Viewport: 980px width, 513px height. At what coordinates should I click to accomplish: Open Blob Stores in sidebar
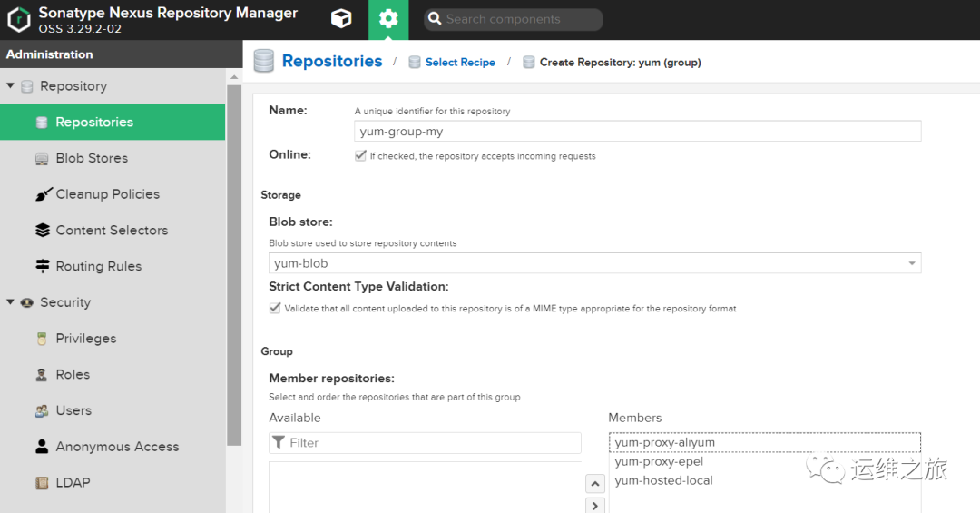click(x=92, y=158)
